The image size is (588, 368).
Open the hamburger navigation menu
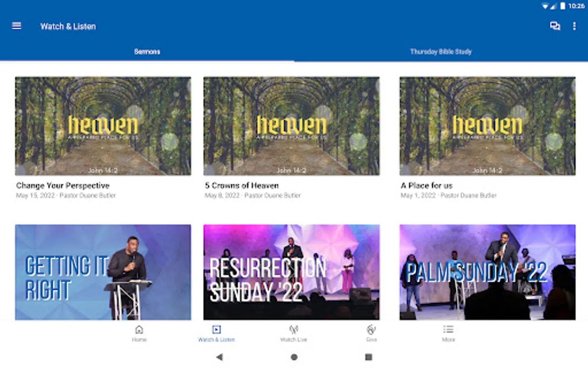pyautogui.click(x=17, y=26)
